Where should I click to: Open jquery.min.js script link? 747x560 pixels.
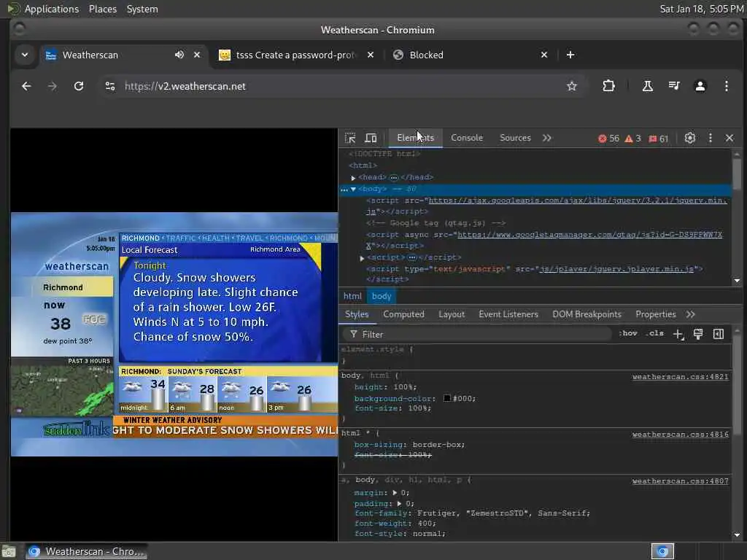pos(578,201)
